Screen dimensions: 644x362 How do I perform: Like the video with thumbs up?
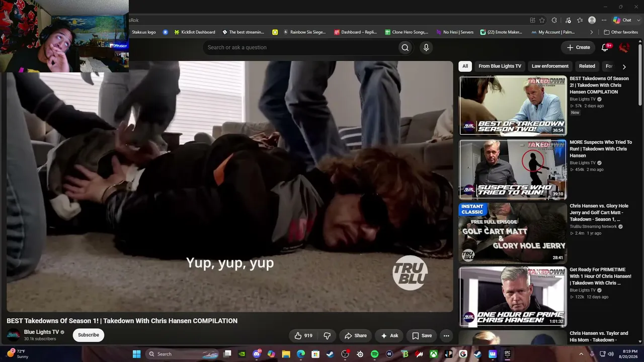303,335
